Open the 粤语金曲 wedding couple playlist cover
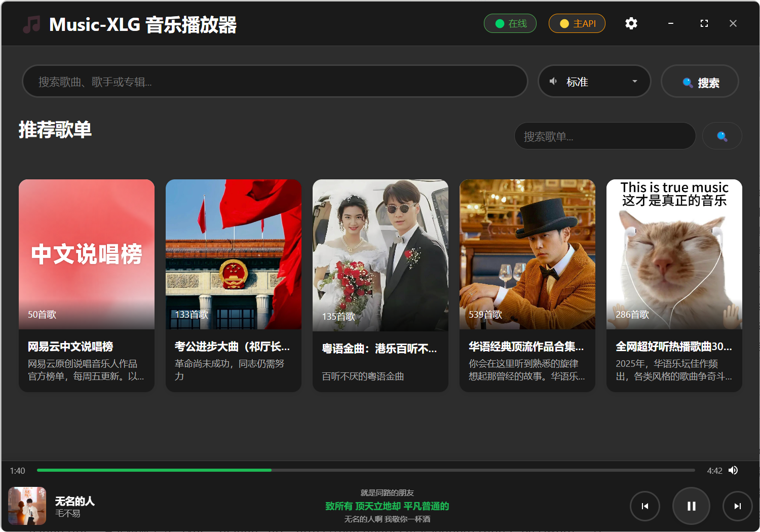This screenshot has height=532, width=760. click(x=380, y=254)
